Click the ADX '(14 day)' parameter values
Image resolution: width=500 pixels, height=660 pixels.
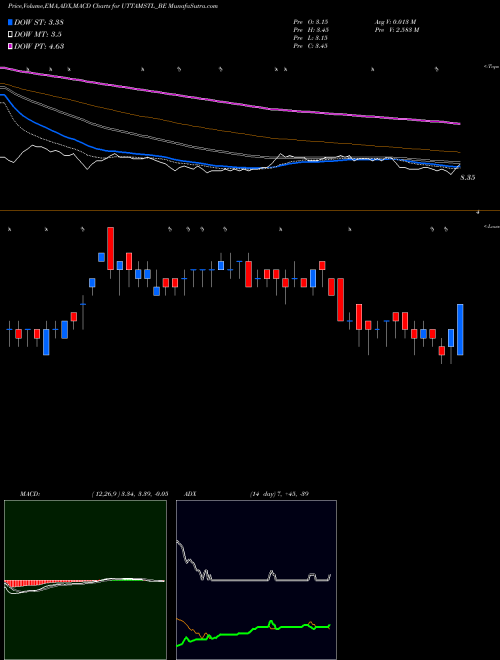coord(279,494)
